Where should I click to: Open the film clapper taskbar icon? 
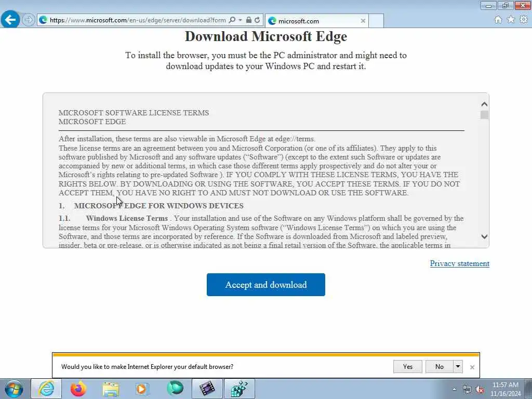pyautogui.click(x=207, y=389)
